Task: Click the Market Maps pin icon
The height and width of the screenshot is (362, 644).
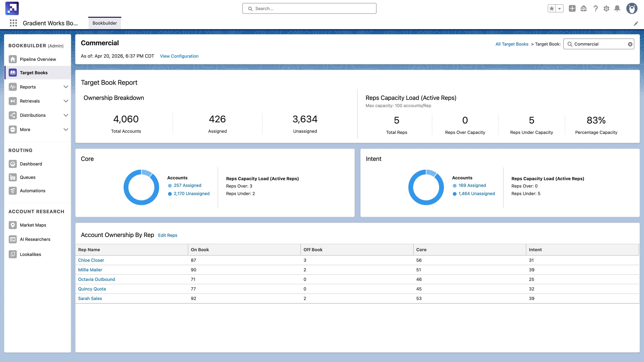Action: (13, 225)
